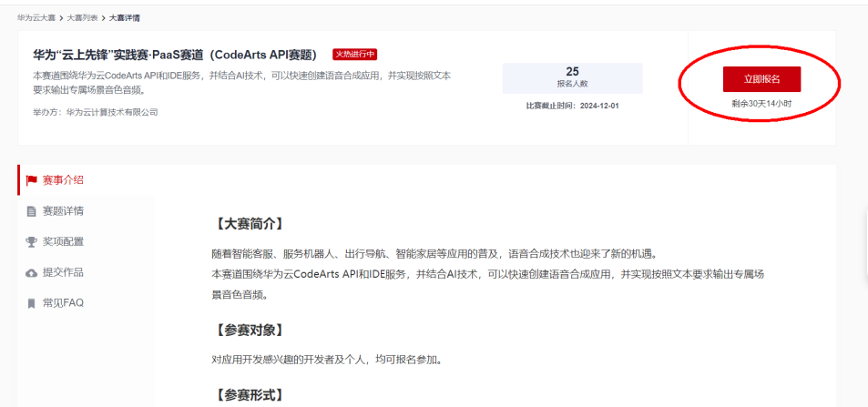
Task: Click the trophy icon beside 奖项配置
Action: point(32,242)
